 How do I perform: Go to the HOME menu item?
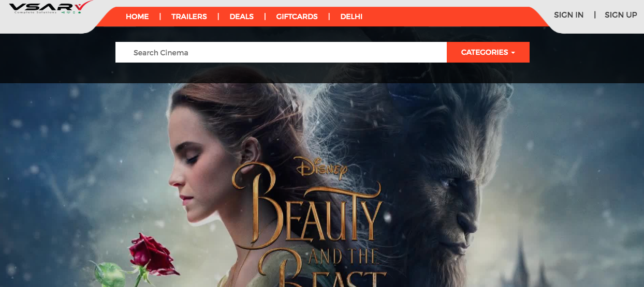pyautogui.click(x=137, y=17)
